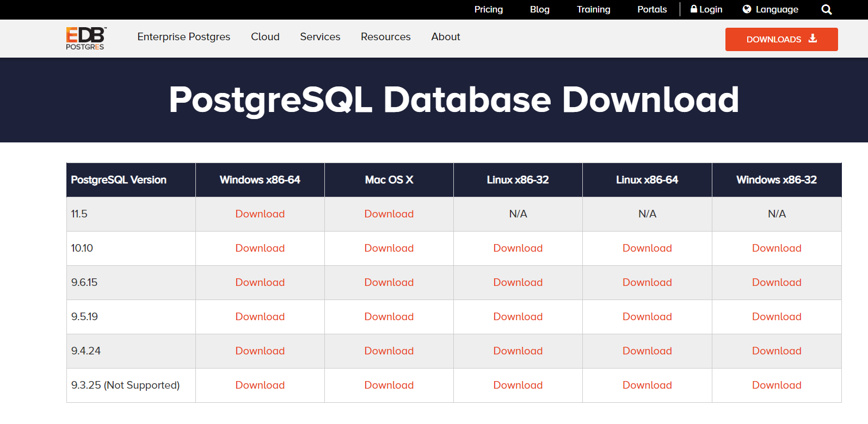Download version 9.5.19 for Linux x86-32
Image resolution: width=868 pixels, height=424 pixels.
(x=518, y=317)
